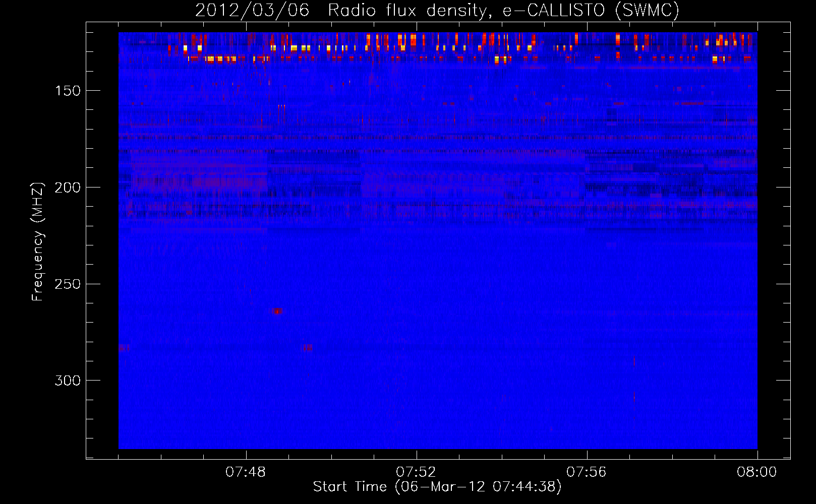Click the 07:52 time tick label
816x504 pixels.
[416, 472]
